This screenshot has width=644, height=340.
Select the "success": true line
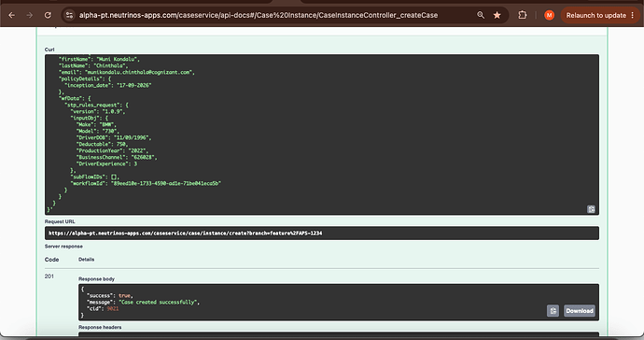pyautogui.click(x=109, y=295)
